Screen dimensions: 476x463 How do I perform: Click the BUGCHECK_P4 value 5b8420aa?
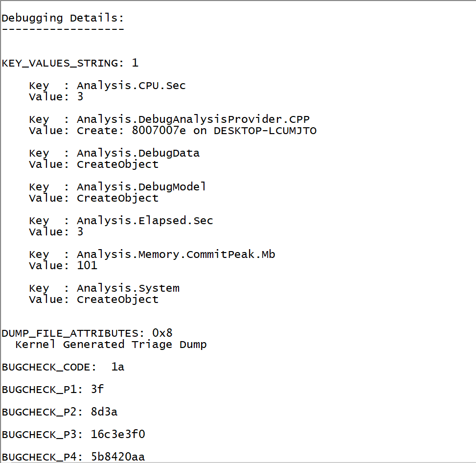[x=118, y=457]
